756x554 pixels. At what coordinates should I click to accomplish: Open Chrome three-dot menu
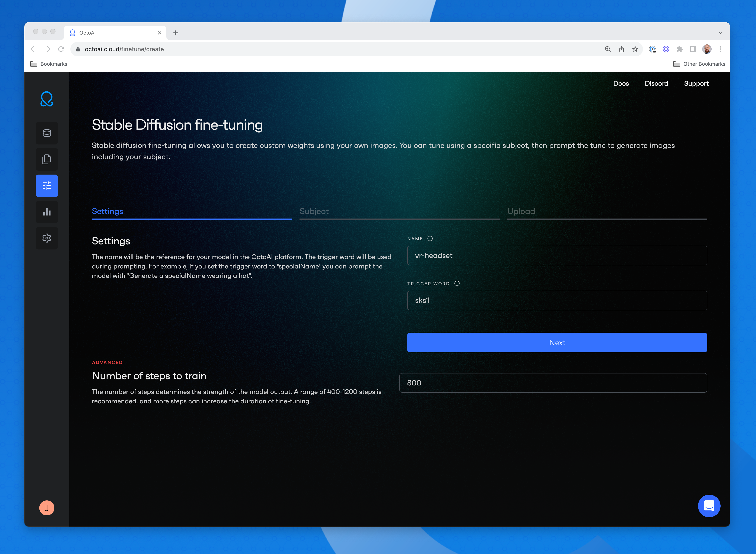point(720,49)
